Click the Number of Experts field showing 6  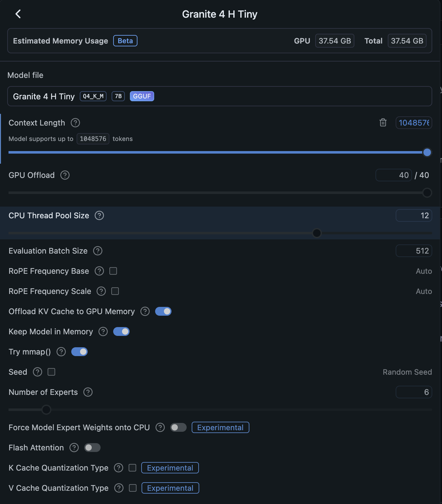[414, 392]
